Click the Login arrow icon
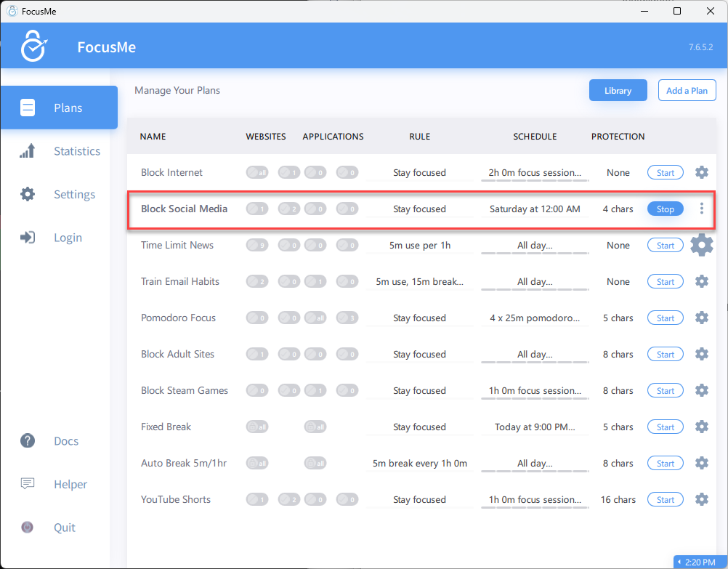 [28, 238]
